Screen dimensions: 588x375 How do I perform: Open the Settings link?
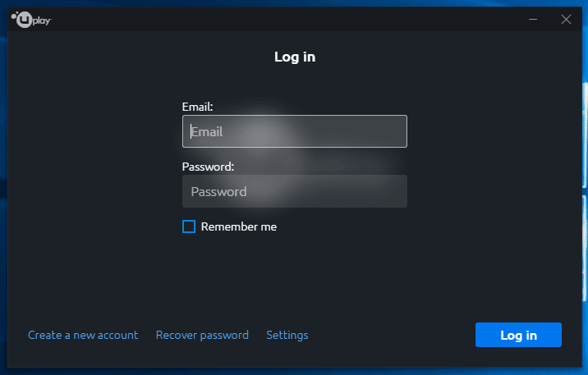[x=287, y=335]
